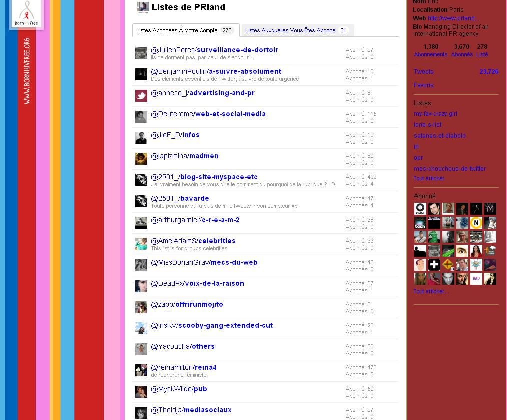The image size is (507, 420).
Task: Click the PRland profile image beside the title
Action: pyautogui.click(x=143, y=7)
